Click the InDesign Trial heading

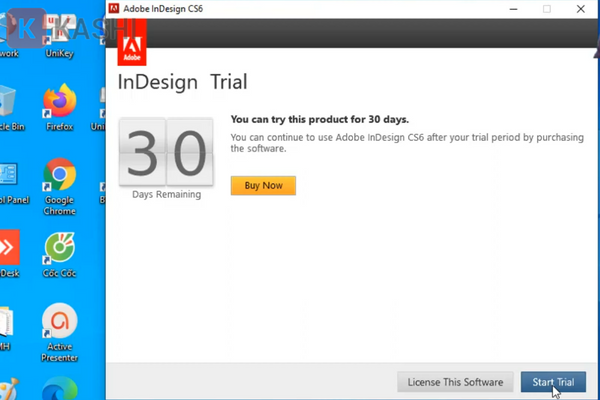click(182, 82)
